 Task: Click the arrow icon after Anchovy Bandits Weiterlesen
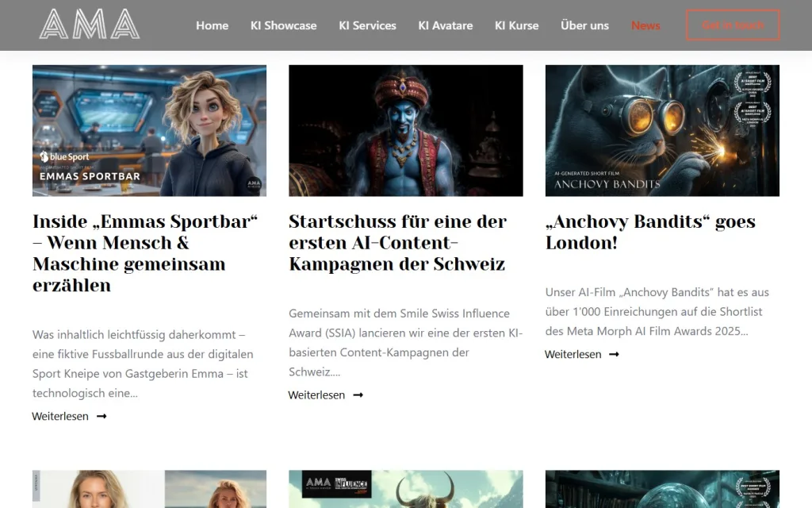614,354
